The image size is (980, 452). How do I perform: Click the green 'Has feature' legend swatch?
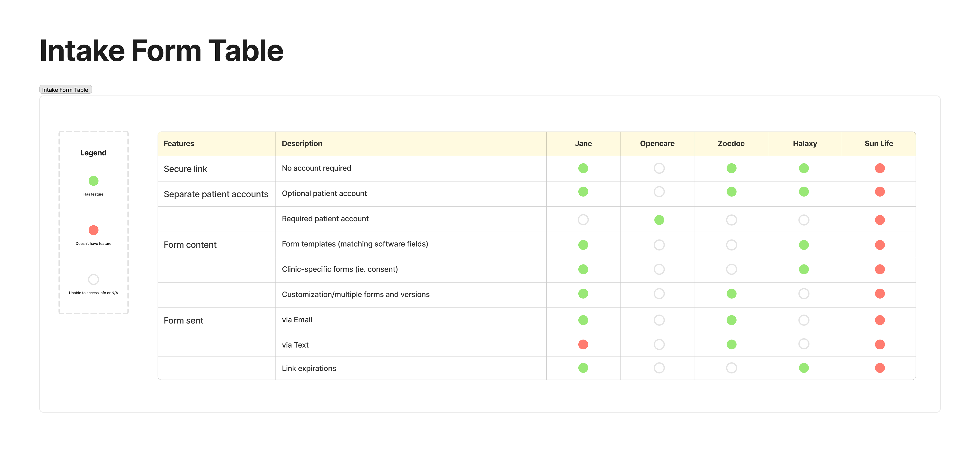pyautogui.click(x=93, y=181)
